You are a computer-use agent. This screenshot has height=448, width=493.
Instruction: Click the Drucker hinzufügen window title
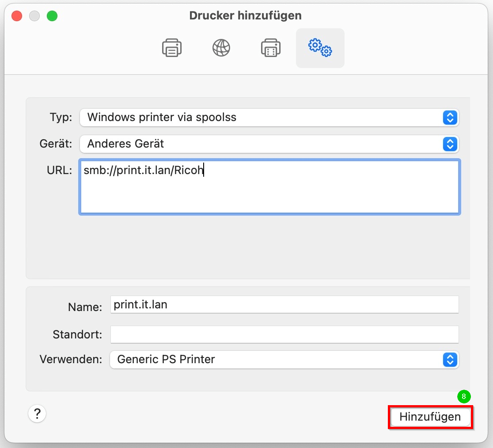pos(245,15)
